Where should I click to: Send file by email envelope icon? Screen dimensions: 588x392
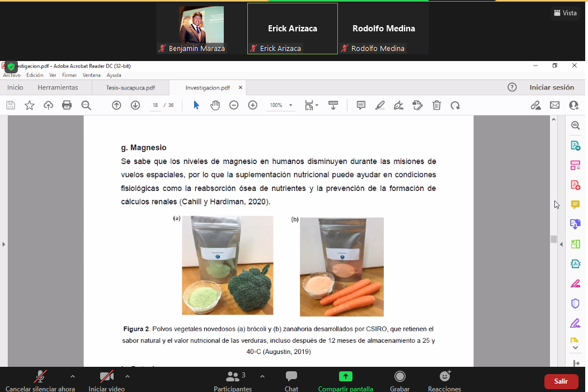pos(554,105)
